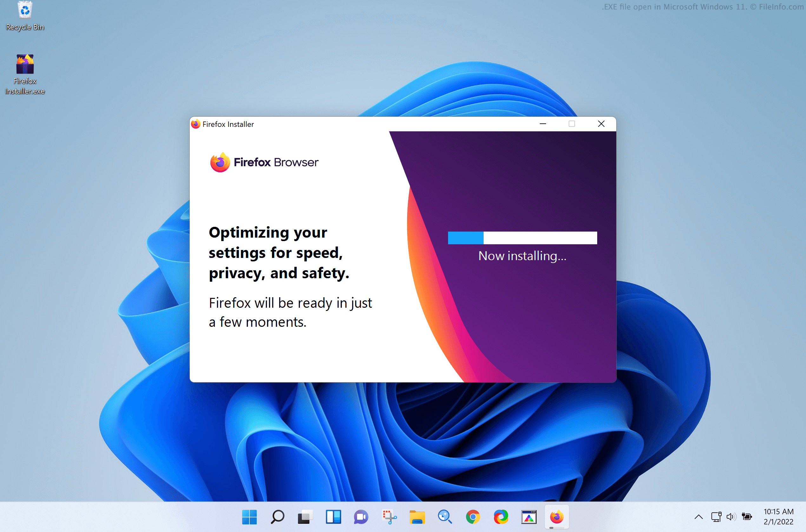The image size is (806, 532).
Task: Open taskbar Search magnifier
Action: [277, 517]
